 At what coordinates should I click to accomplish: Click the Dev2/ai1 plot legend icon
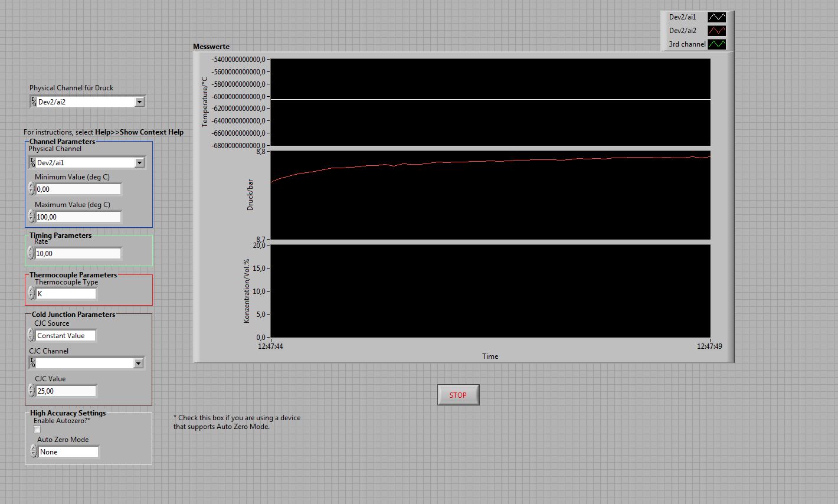[x=717, y=17]
